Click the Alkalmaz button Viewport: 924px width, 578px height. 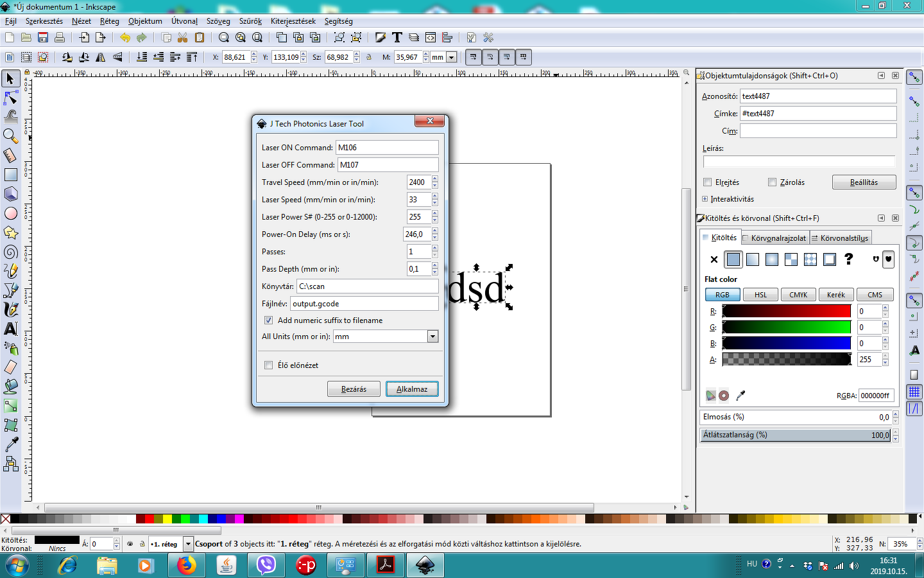tap(412, 389)
